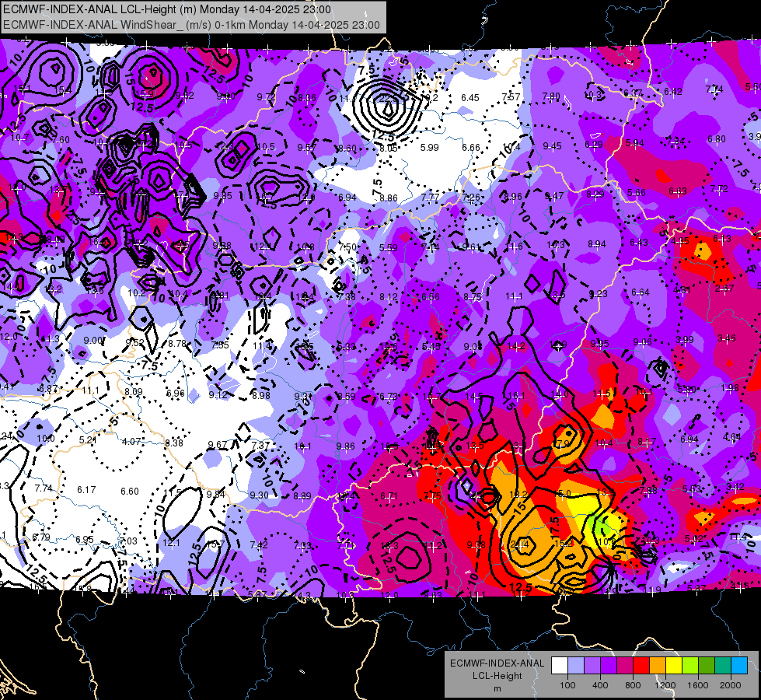Click the wind shear value '8.86'

tap(389, 198)
